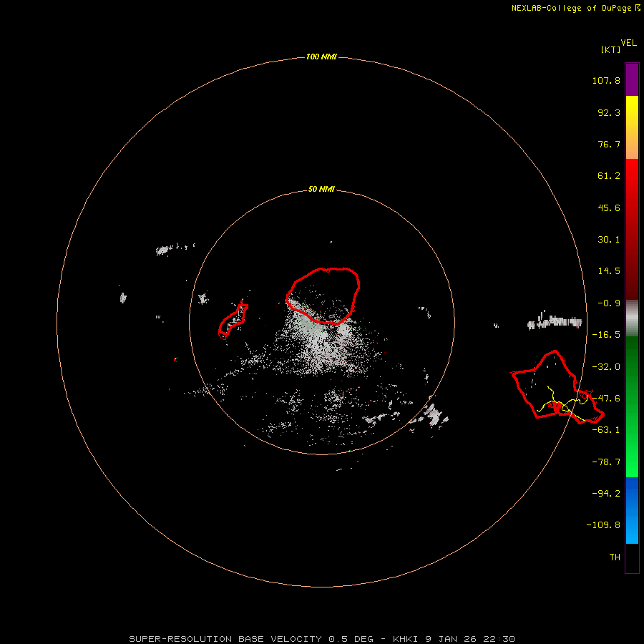The height and width of the screenshot is (644, 644).
Task: Click the 107.8 velocity scale value
Action: (x=606, y=80)
